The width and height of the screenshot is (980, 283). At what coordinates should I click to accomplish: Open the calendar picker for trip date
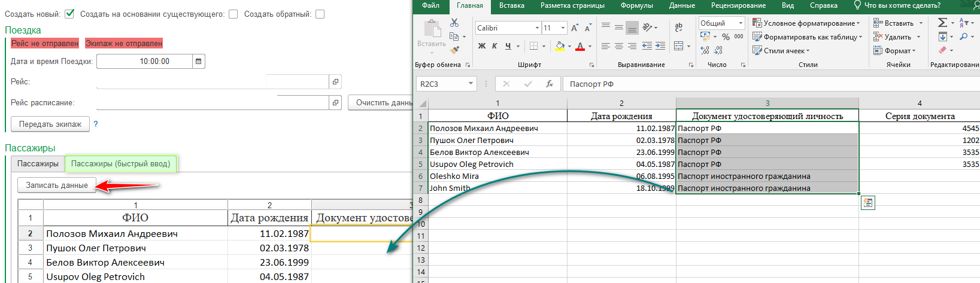click(x=199, y=62)
